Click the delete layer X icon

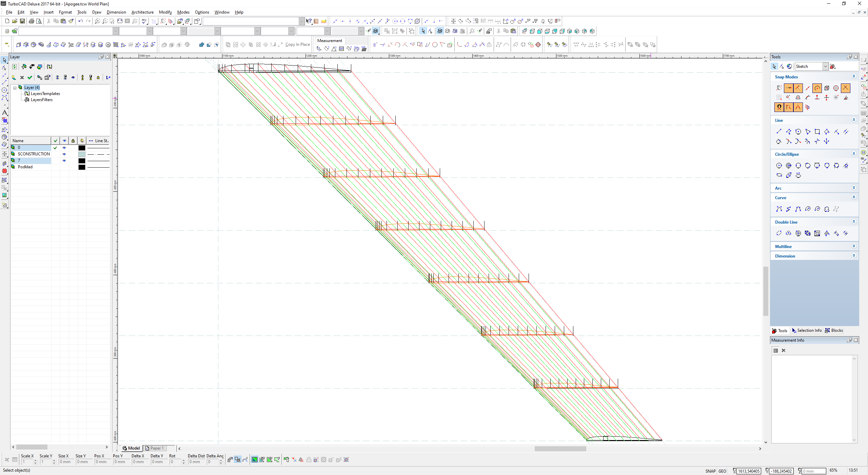pyautogui.click(x=22, y=78)
